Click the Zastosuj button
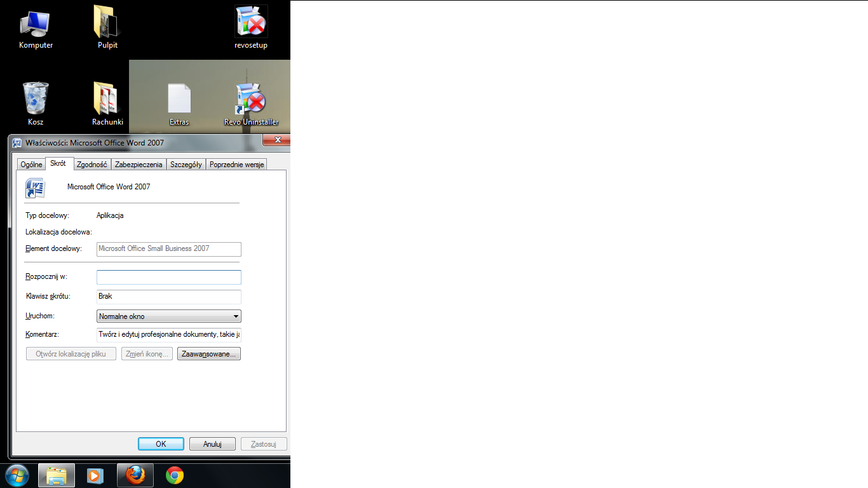This screenshot has width=868, height=488. (x=264, y=444)
